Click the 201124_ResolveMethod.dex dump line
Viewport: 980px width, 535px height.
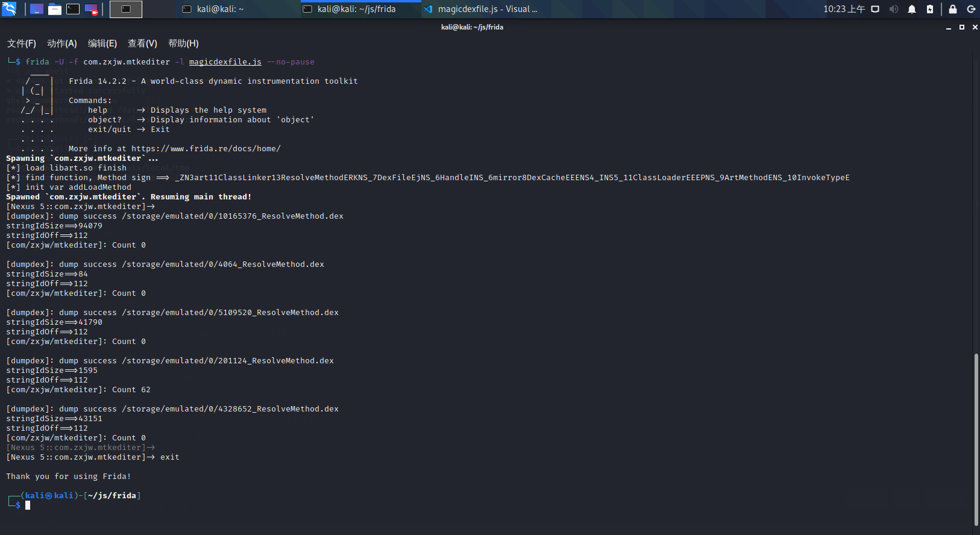pos(170,361)
